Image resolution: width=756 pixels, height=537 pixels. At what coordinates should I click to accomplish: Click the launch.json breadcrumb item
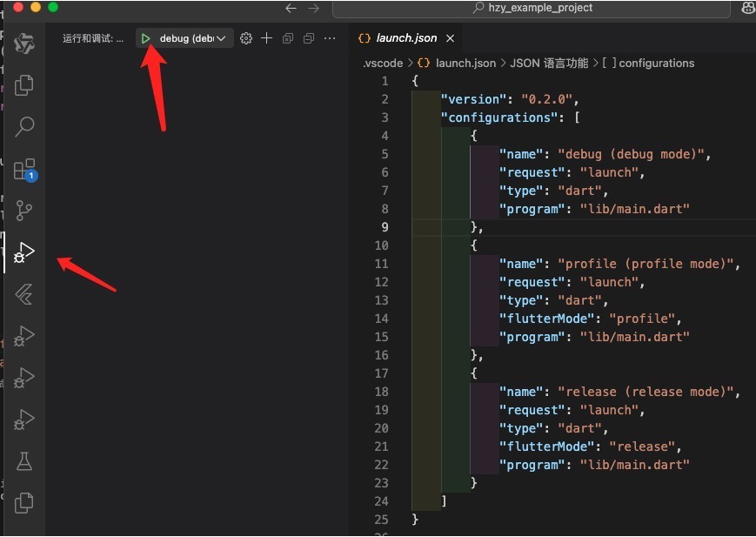pyautogui.click(x=457, y=64)
